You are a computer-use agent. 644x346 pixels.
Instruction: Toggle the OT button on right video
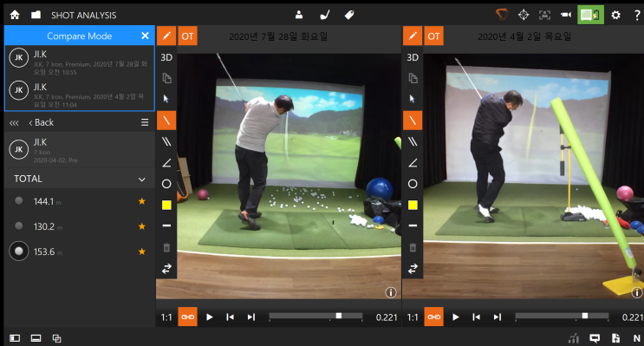click(433, 36)
